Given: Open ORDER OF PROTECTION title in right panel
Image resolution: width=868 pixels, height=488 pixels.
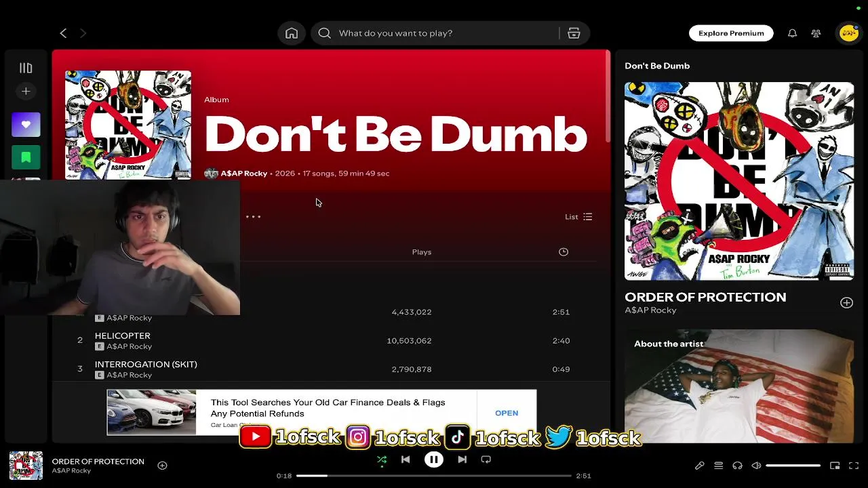Looking at the screenshot, I should tap(705, 297).
